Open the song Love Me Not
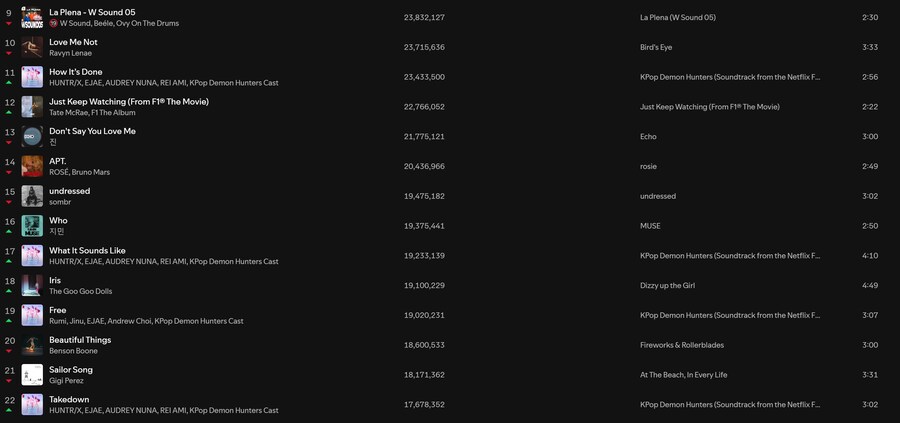Viewport: 900px width, 423px height. [73, 42]
